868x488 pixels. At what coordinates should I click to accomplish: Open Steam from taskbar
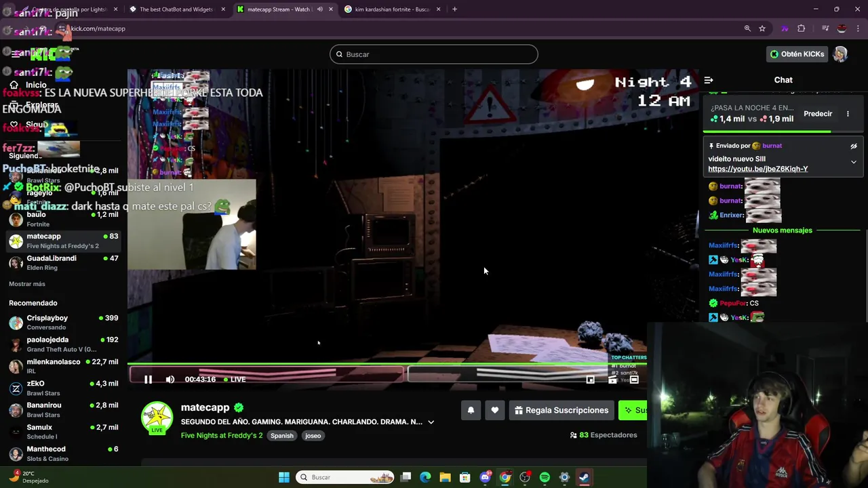point(584,477)
